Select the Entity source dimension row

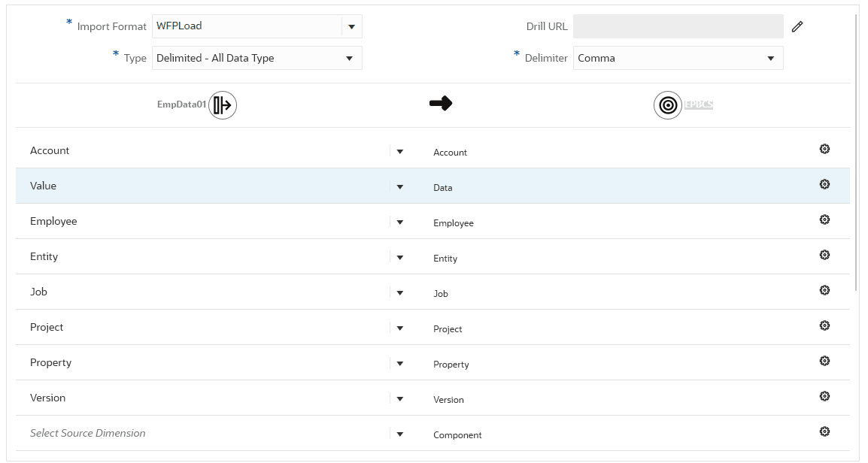pyautogui.click(x=203, y=257)
